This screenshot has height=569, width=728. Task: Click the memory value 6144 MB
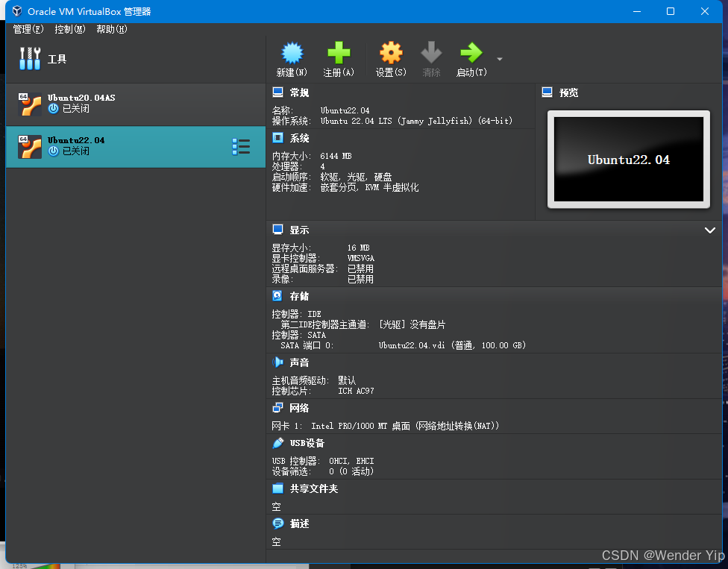click(x=336, y=156)
